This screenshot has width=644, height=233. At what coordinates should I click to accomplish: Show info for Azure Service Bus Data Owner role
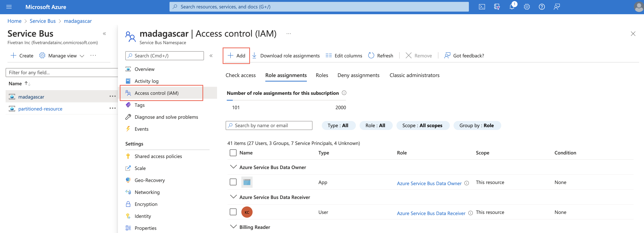point(466,183)
